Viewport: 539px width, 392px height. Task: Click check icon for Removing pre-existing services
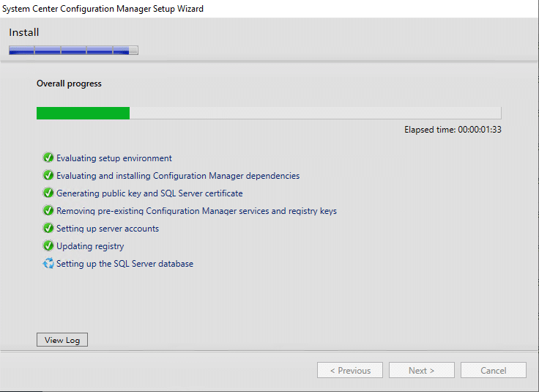[x=48, y=210]
